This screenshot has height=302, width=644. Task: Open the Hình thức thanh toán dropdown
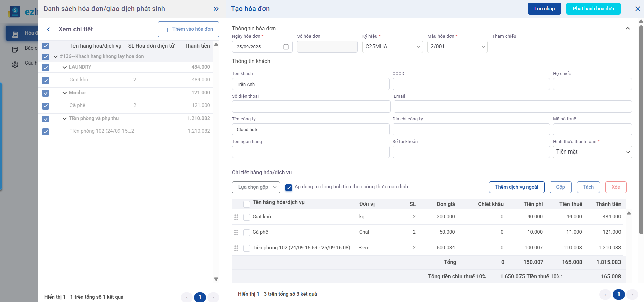click(592, 152)
